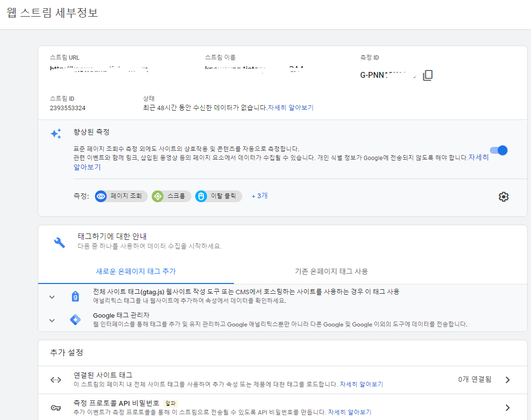
Task: Expand the 전체 사이트 태그(gtag.js) row chevron
Action: tap(52, 297)
